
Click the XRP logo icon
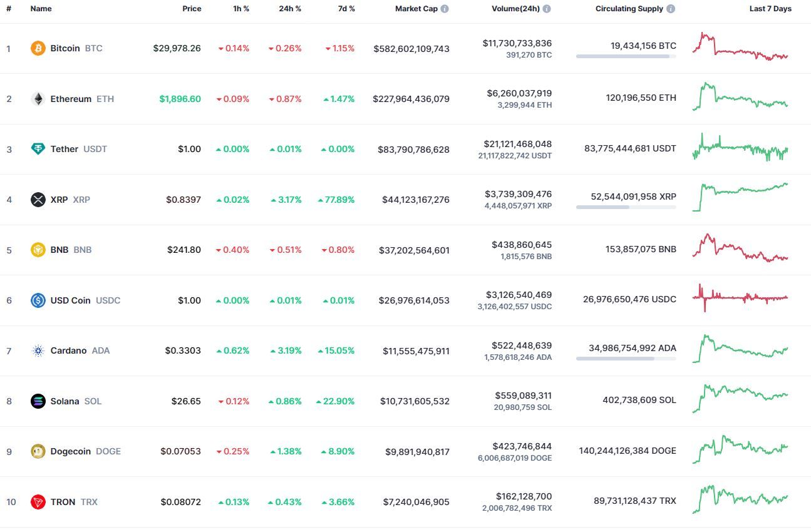pyautogui.click(x=38, y=200)
